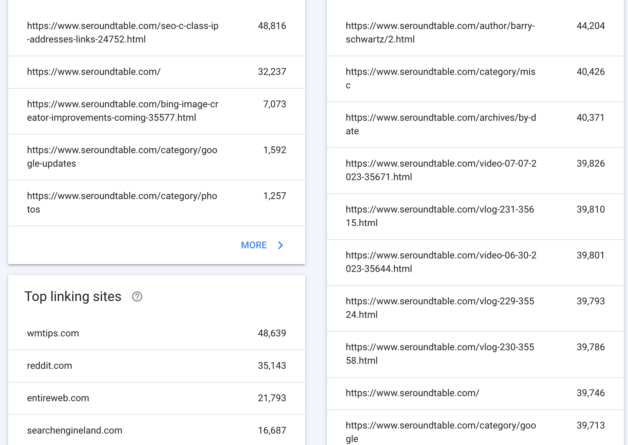Click the 35,143 count for reddit.com
This screenshot has height=445, width=628.
[x=272, y=366]
